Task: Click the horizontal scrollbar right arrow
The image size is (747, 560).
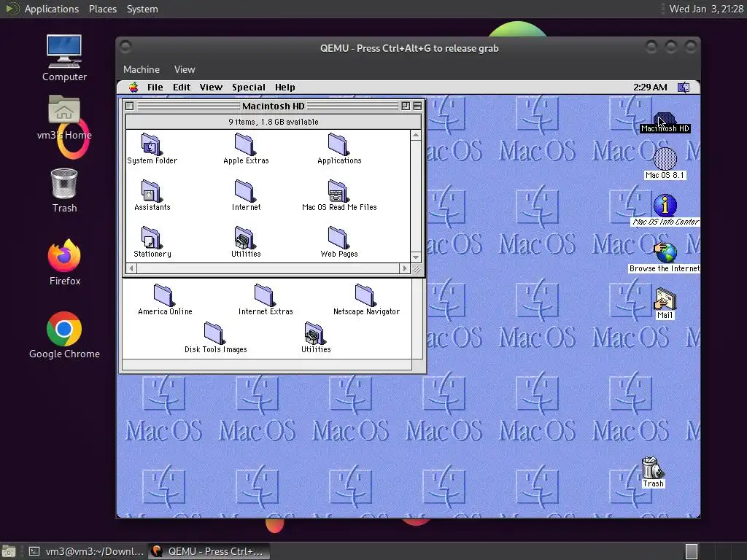Action: click(404, 268)
